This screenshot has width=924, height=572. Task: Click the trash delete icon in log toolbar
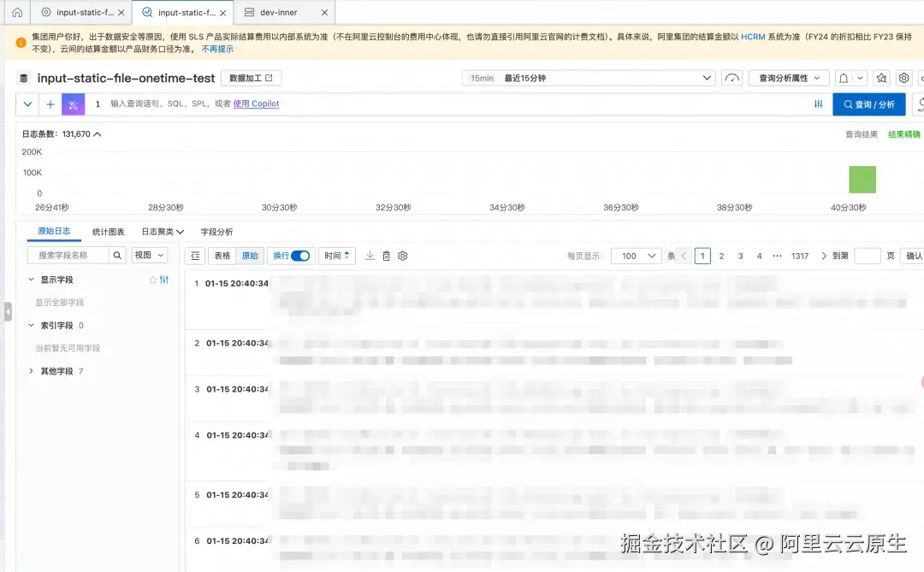coord(387,256)
